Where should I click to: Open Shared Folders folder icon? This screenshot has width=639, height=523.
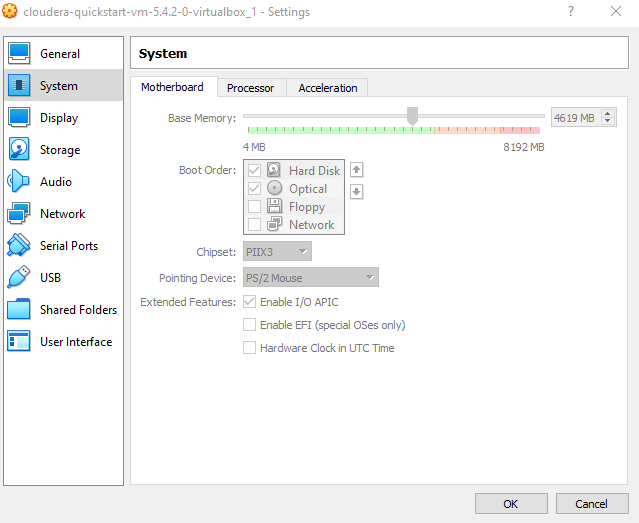[x=19, y=309]
